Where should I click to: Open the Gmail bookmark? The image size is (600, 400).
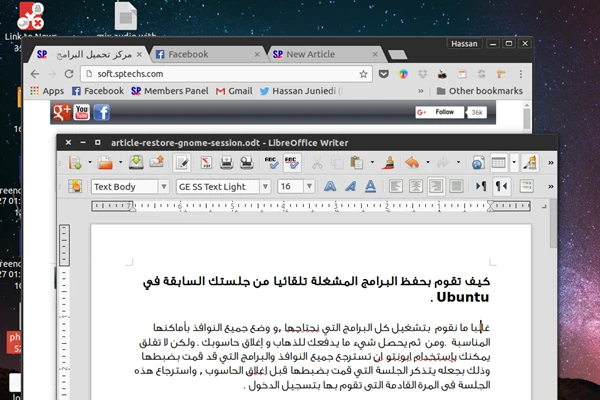tap(234, 91)
